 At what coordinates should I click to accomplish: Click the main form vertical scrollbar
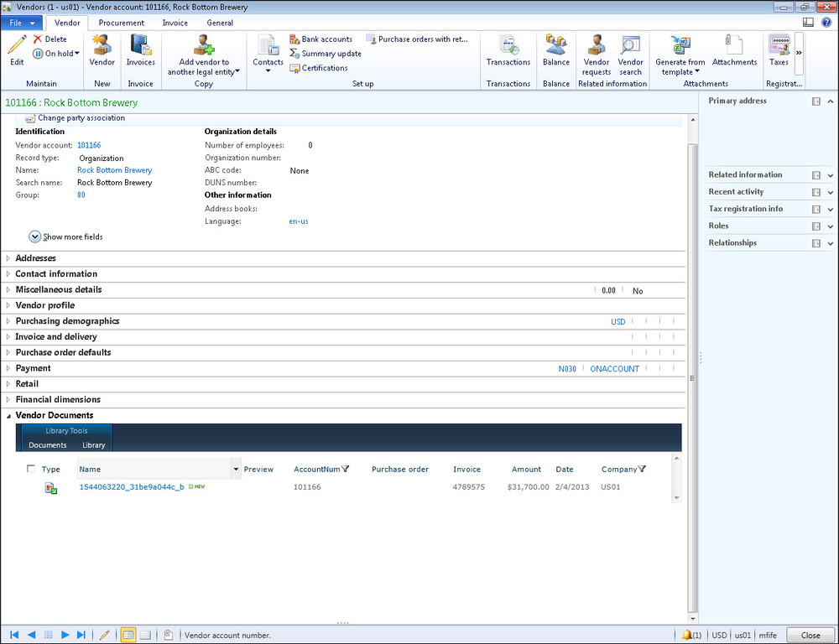[x=693, y=377]
